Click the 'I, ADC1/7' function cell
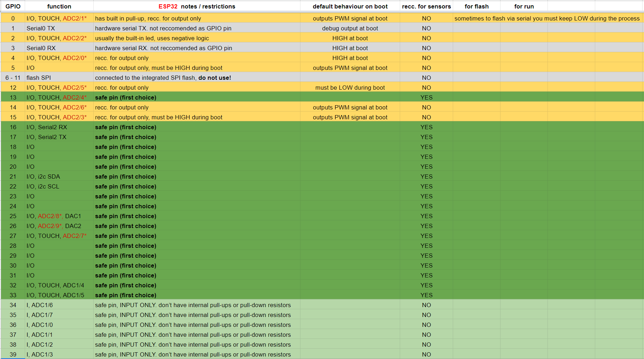644x359 pixels. pos(59,315)
